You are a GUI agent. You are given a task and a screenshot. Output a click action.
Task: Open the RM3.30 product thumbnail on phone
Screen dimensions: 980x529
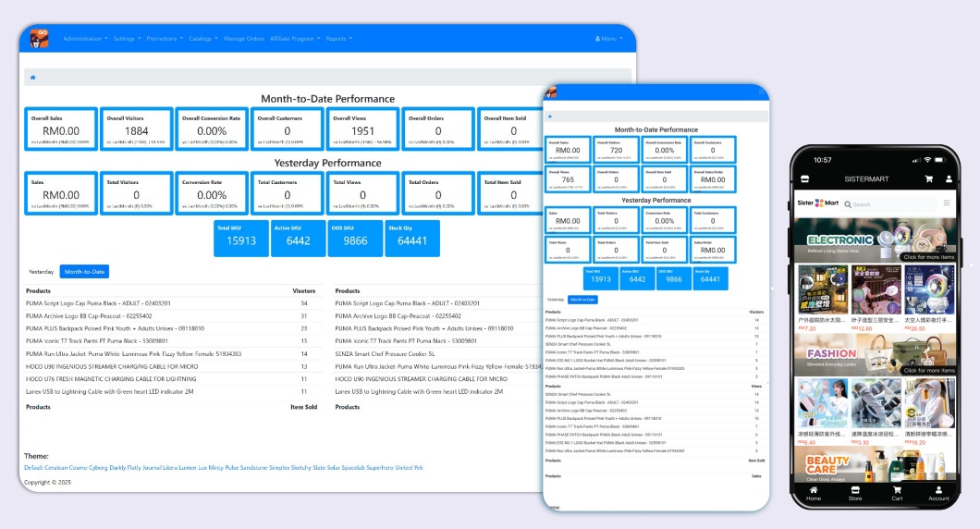(x=876, y=403)
